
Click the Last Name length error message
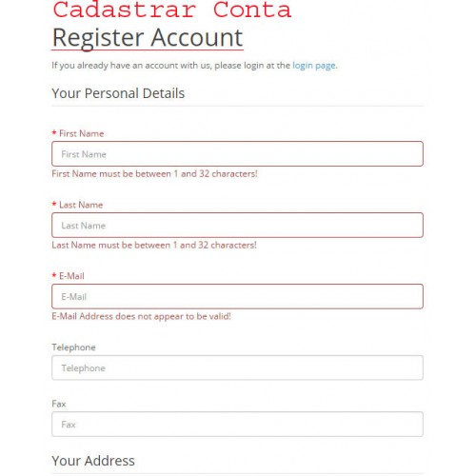pyautogui.click(x=154, y=245)
